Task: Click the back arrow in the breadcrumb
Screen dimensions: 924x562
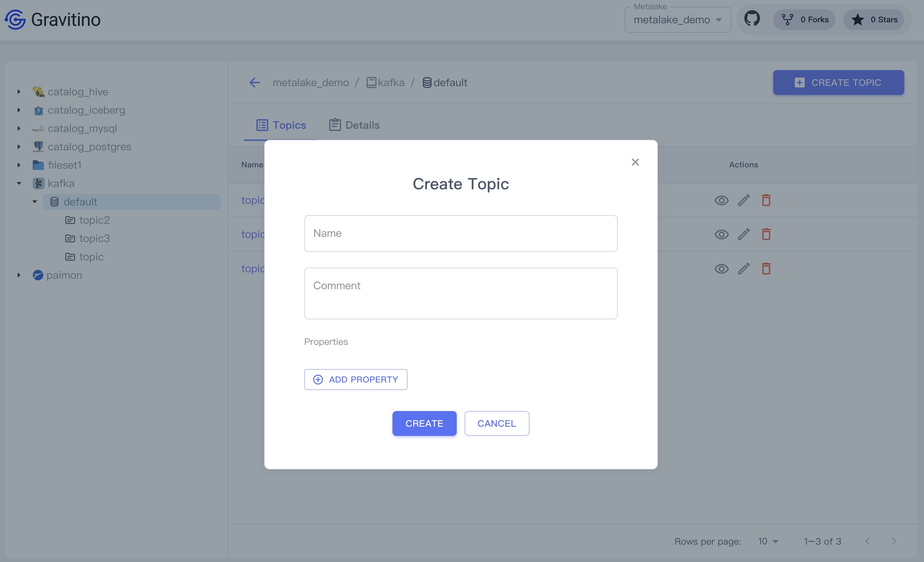Action: (x=255, y=83)
